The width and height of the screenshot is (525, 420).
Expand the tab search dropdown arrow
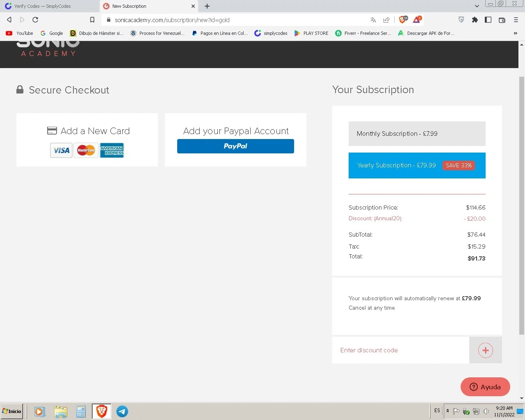click(x=477, y=6)
